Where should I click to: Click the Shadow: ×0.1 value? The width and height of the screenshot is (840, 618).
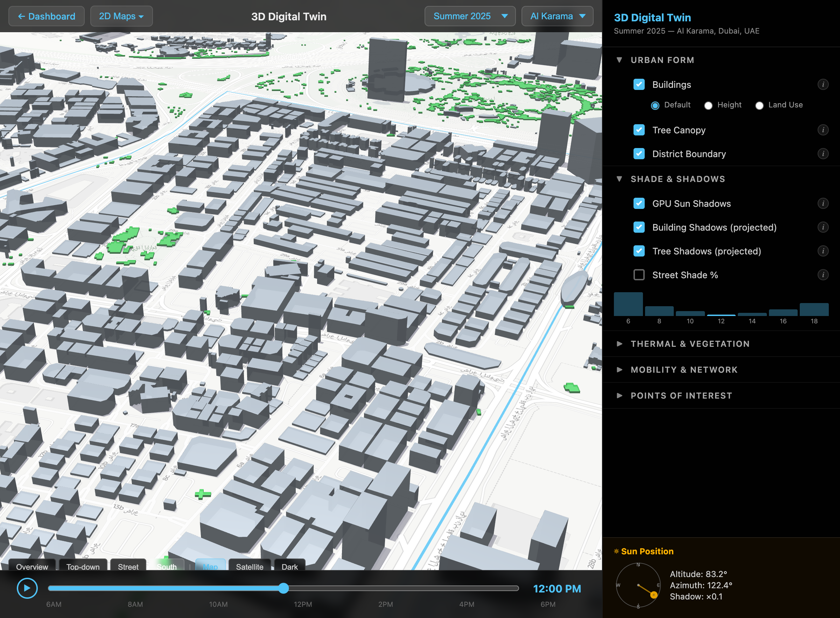pyautogui.click(x=696, y=597)
